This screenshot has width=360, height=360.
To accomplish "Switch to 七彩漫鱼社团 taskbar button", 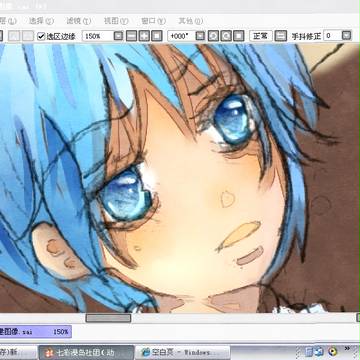I will click(86, 352).
